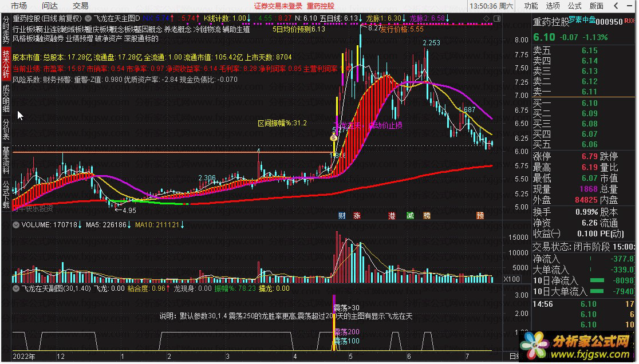Click the 买五 price 6.06
Viewport: 639px width, 364px height.
coord(589,144)
